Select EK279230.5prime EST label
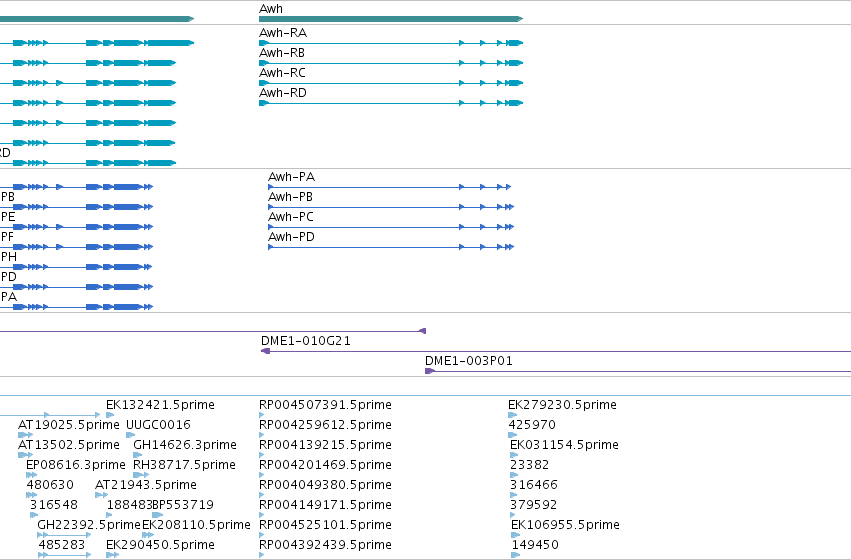 (x=562, y=405)
